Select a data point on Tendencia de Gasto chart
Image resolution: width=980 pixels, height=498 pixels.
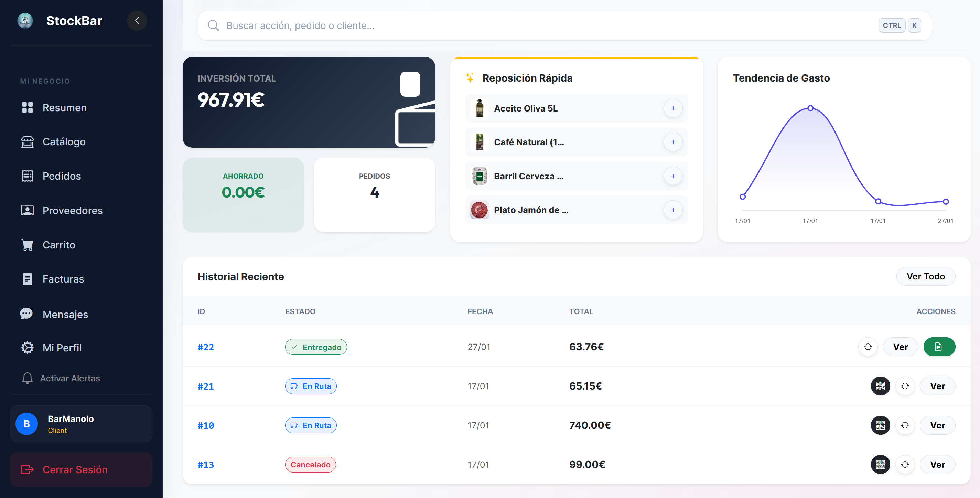(811, 108)
